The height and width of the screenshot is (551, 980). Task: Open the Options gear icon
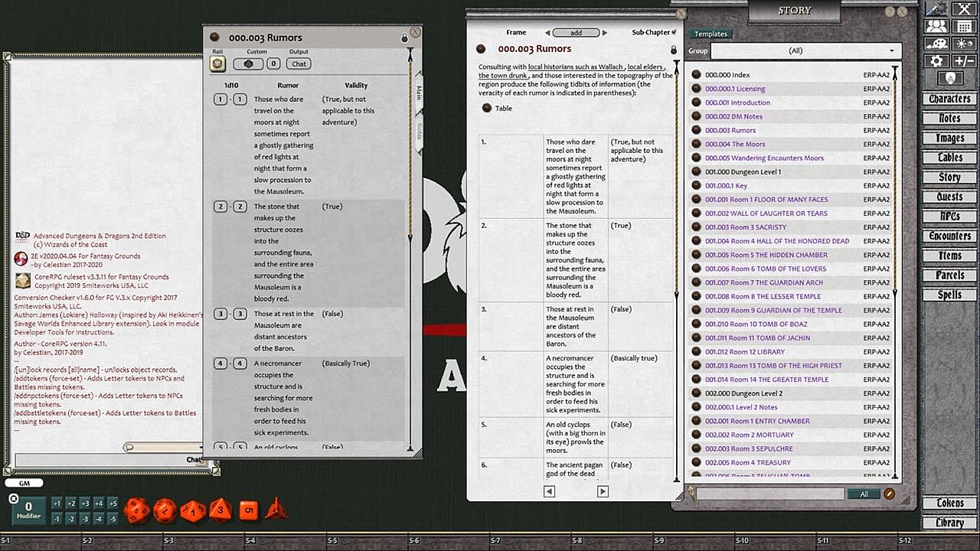pyautogui.click(x=936, y=61)
